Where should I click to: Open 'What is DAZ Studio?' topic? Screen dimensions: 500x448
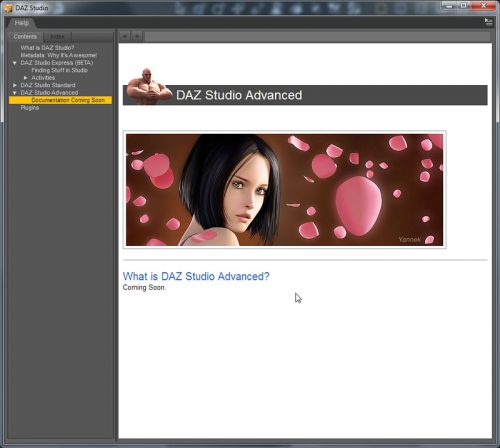(x=47, y=48)
